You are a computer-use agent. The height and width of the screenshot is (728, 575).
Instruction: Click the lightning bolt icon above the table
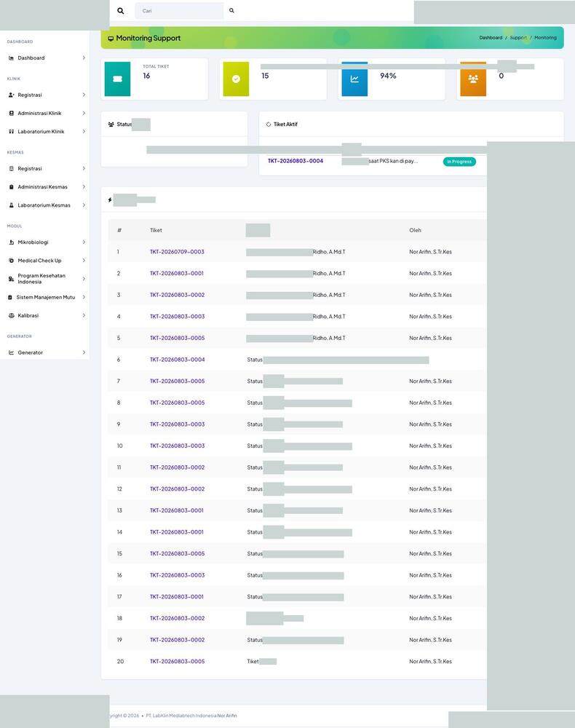tap(110, 200)
